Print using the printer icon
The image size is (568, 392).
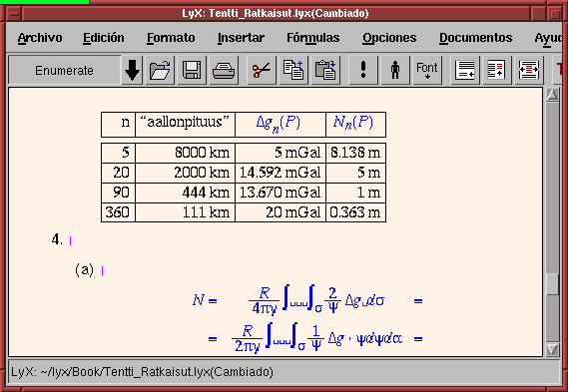click(x=224, y=70)
